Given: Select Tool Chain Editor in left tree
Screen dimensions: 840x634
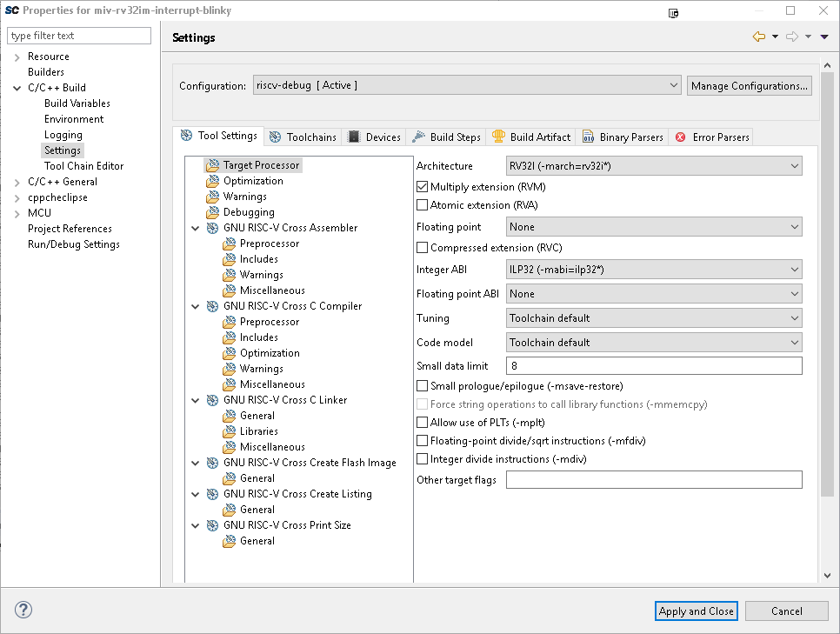Looking at the screenshot, I should (x=83, y=166).
